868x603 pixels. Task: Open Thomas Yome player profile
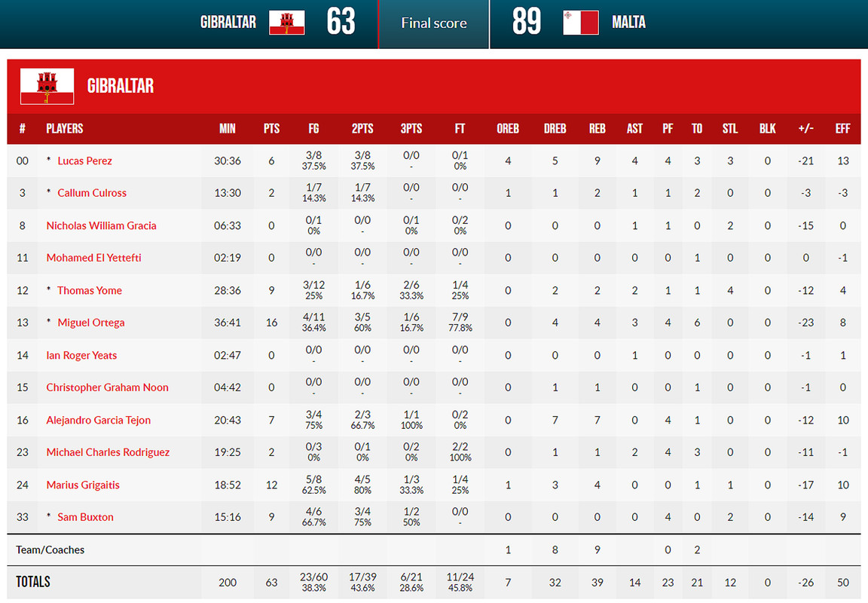90,290
